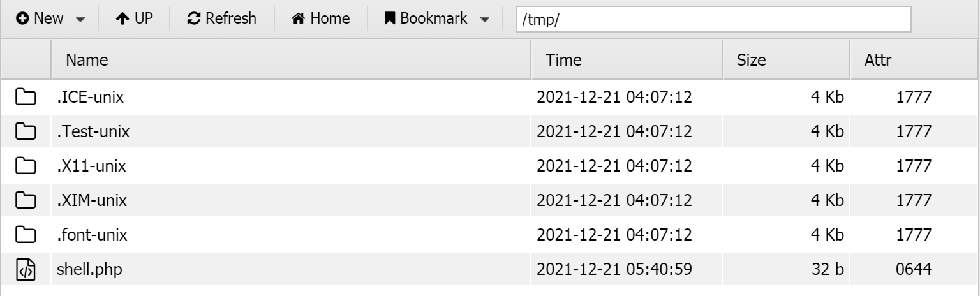Sort files by Time column header

pos(563,61)
